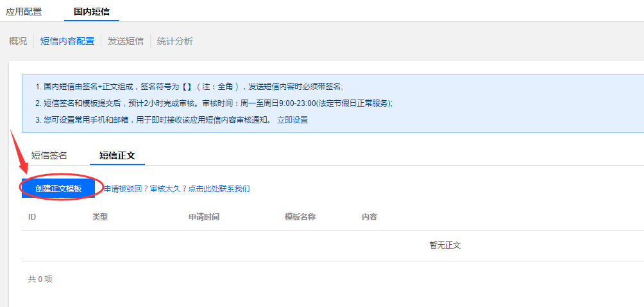The width and height of the screenshot is (644, 307).
Task: Open the 立即设置 link
Action: pos(292,120)
